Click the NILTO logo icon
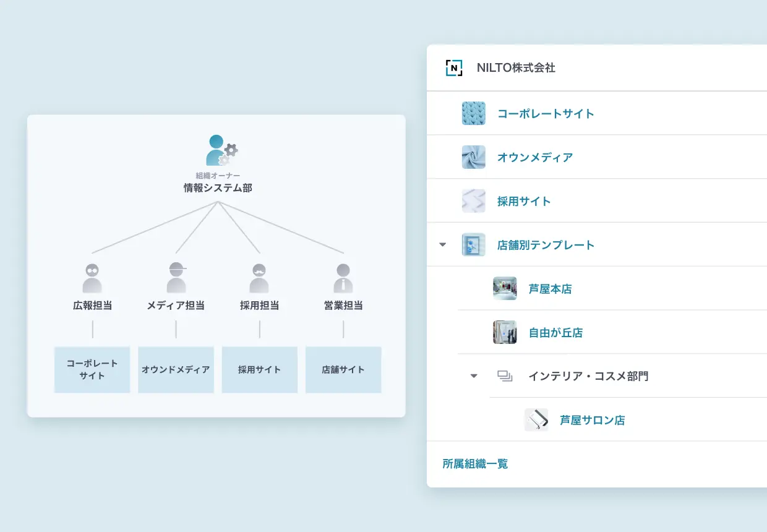Screen dimensions: 767x532 (x=454, y=67)
